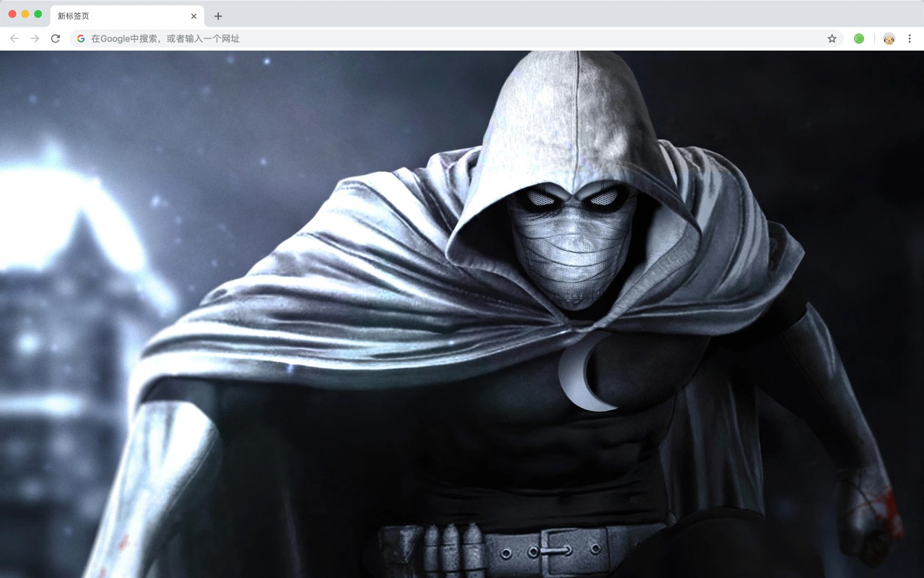The image size is (924, 578).
Task: Open Chrome's three-dot menu
Action: [x=910, y=38]
